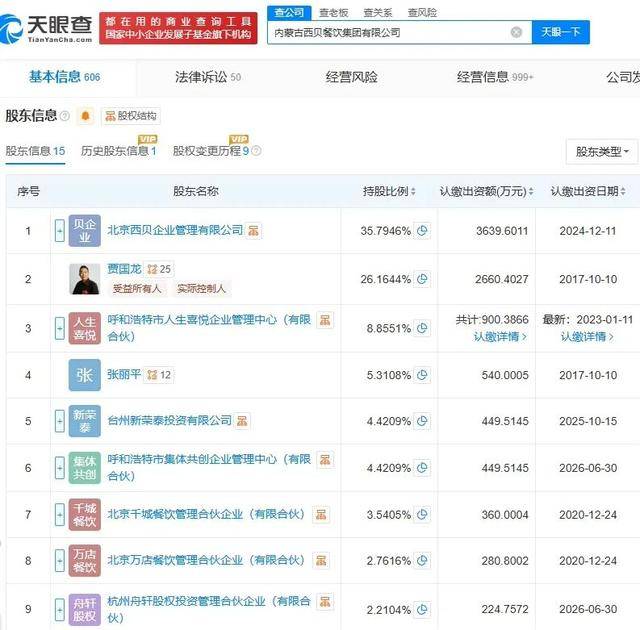The height and width of the screenshot is (630, 640).
Task: Expand the row for 北京西贝企业管理有限公司
Action: 59,230
